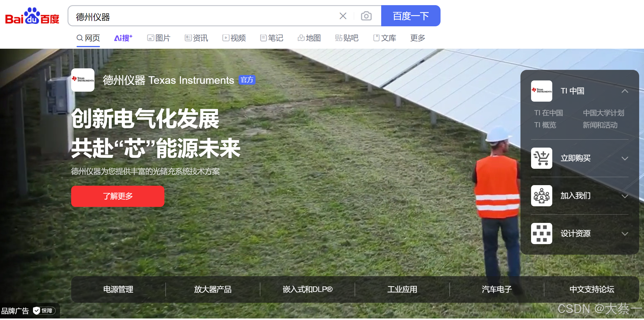Open the 视频 tab
The width and height of the screenshot is (644, 320).
tap(234, 38)
